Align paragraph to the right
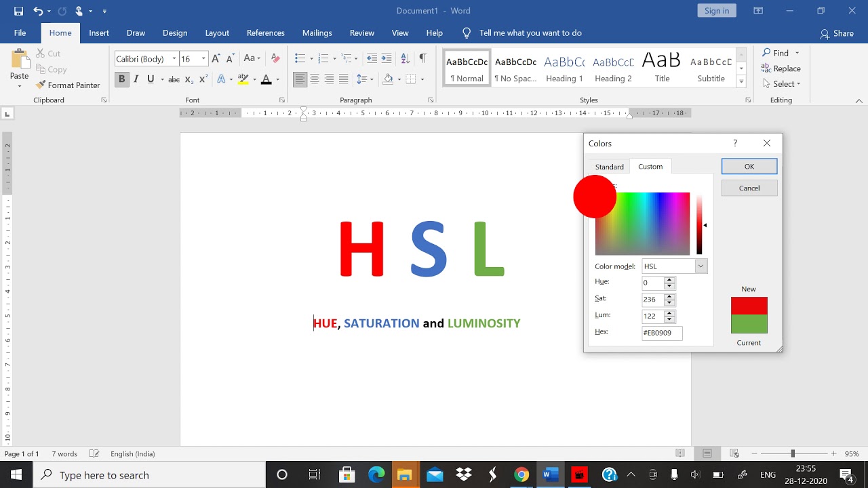The width and height of the screenshot is (868, 488). [329, 79]
